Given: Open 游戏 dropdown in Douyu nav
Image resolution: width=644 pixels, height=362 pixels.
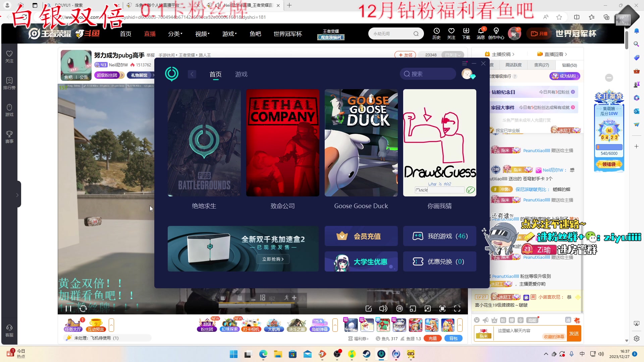Looking at the screenshot, I should [x=229, y=34].
